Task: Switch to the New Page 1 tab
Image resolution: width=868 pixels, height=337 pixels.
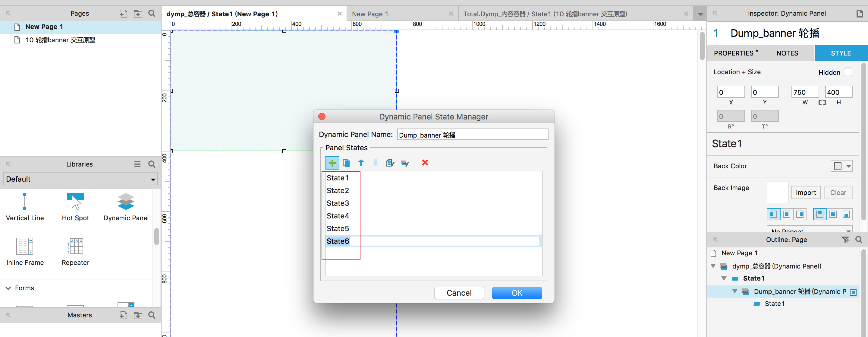Action: [370, 14]
